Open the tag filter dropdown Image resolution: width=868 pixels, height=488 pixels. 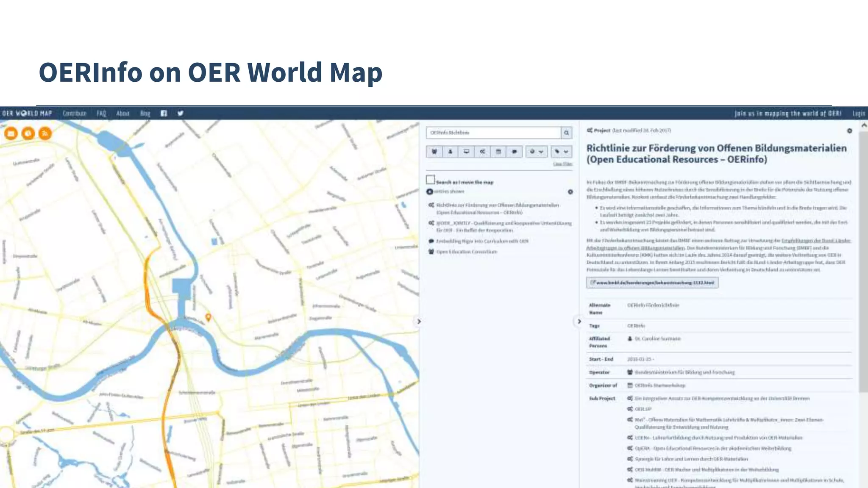[x=561, y=152]
